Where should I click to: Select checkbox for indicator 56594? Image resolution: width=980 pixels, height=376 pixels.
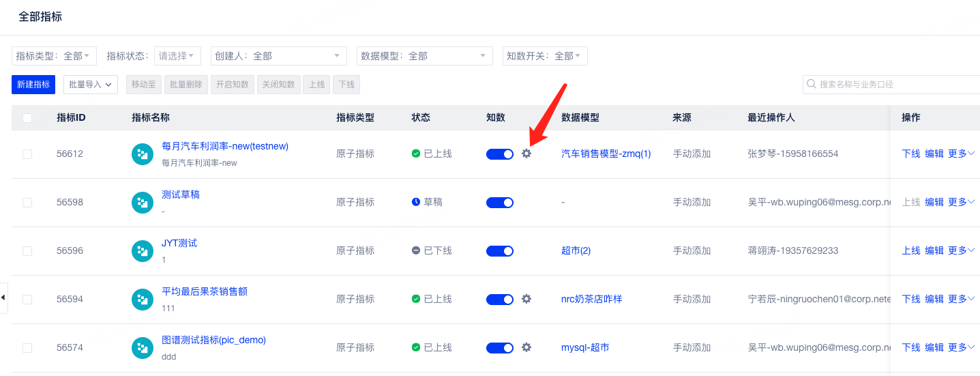[x=27, y=300]
